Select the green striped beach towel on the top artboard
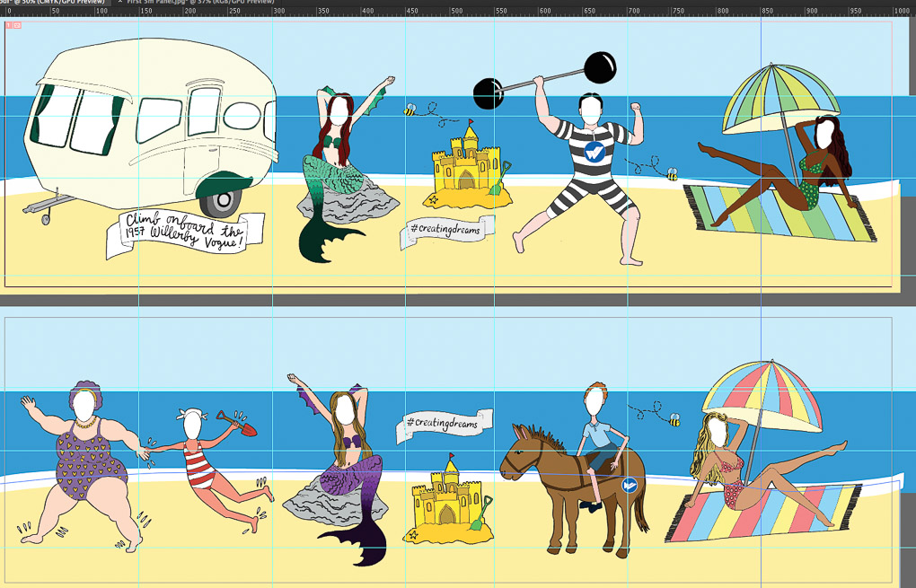Screen dimensions: 916x588 pos(779,212)
